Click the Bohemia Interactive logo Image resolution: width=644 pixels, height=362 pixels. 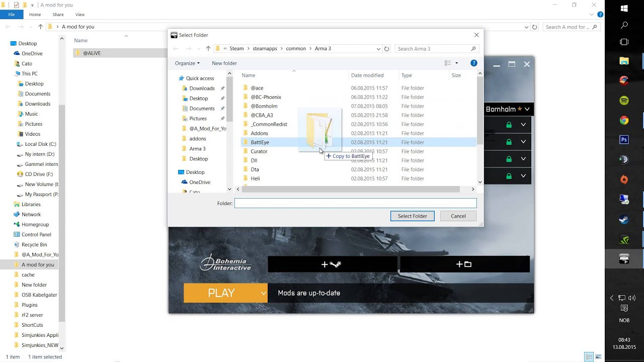pyautogui.click(x=225, y=263)
